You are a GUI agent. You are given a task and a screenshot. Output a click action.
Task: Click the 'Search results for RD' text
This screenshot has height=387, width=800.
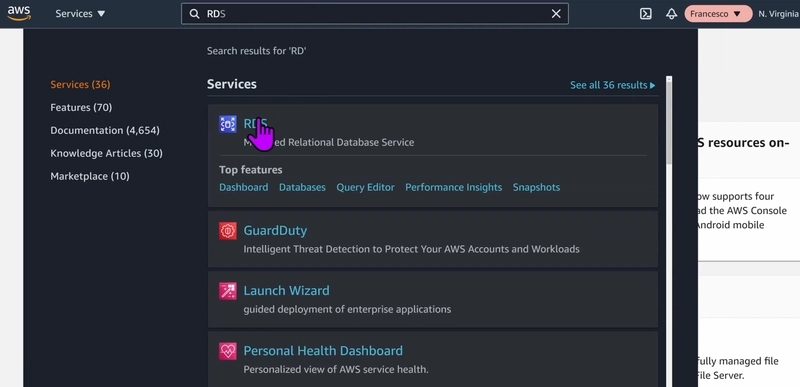click(x=256, y=50)
